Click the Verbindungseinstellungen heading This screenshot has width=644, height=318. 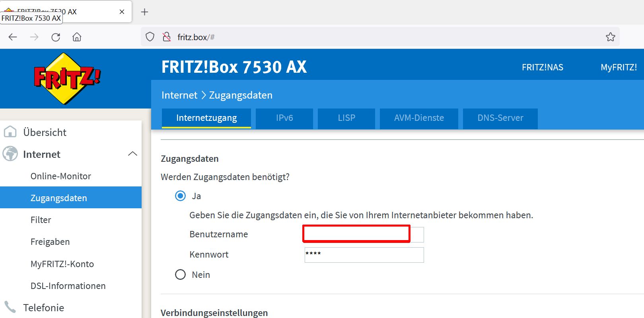tap(214, 313)
